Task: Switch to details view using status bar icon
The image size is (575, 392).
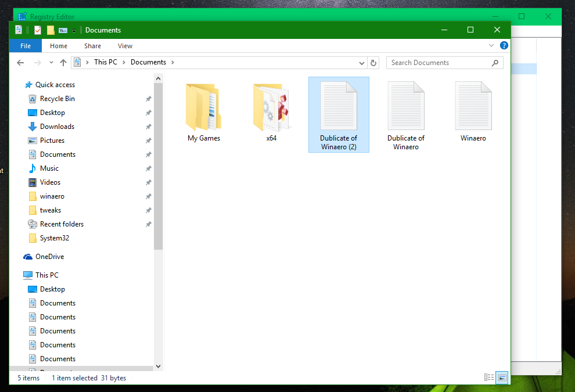Action: tap(489, 377)
